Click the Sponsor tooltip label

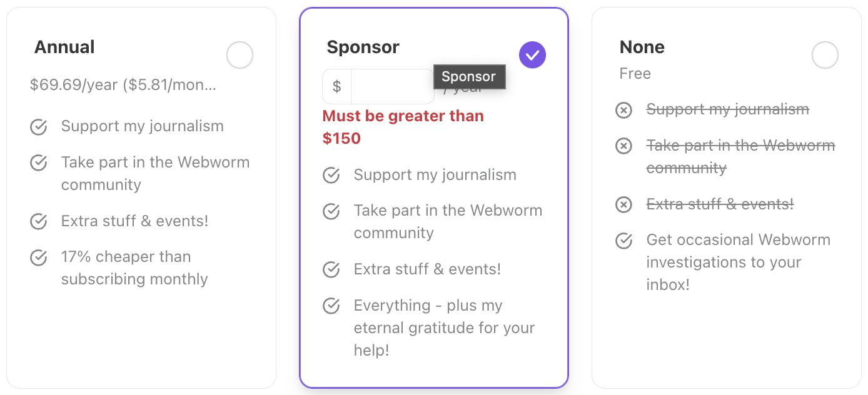click(x=470, y=76)
